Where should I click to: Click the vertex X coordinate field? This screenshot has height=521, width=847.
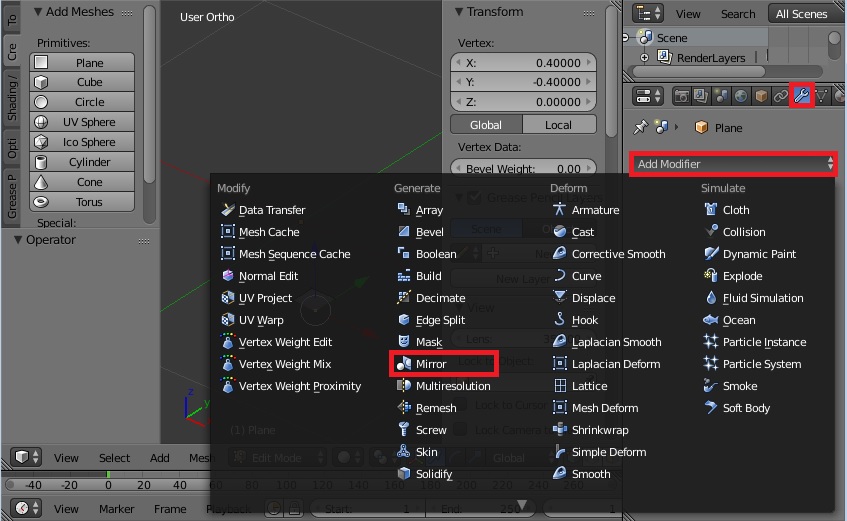(523, 63)
